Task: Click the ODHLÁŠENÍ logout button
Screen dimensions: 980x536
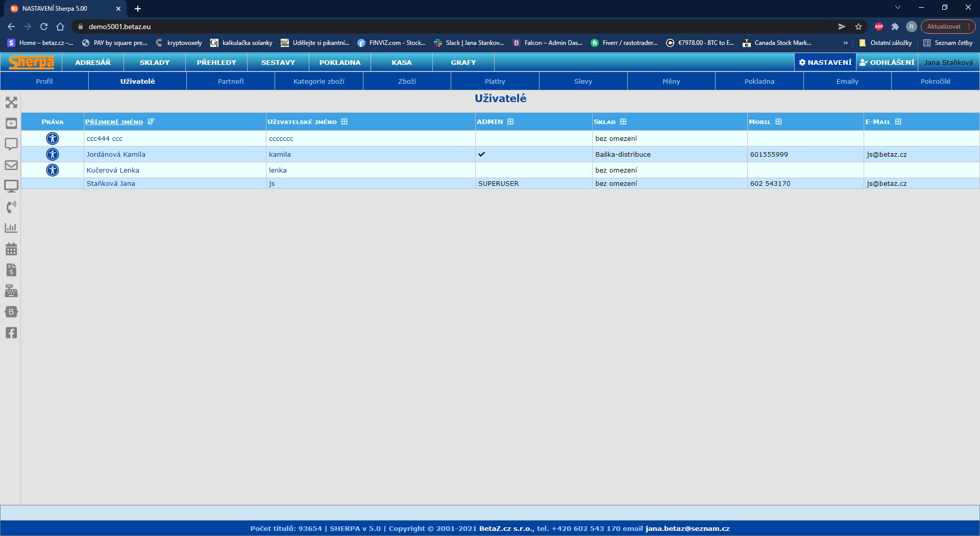Action: coord(887,62)
